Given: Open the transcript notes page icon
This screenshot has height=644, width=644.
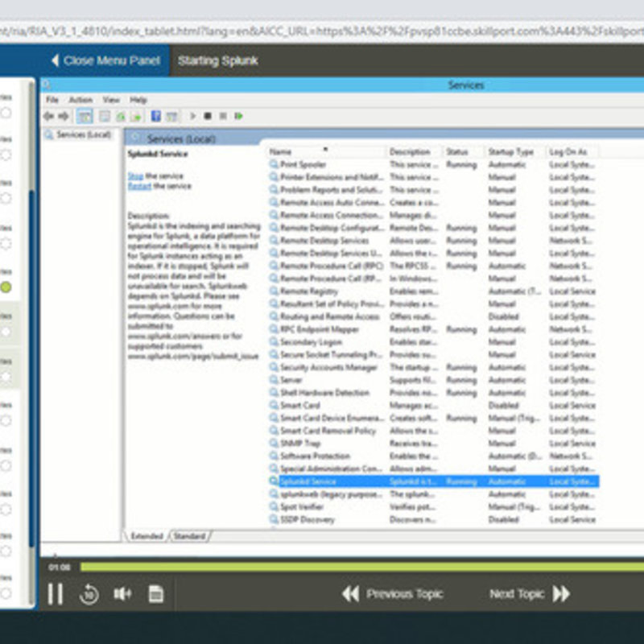Looking at the screenshot, I should click(x=156, y=593).
